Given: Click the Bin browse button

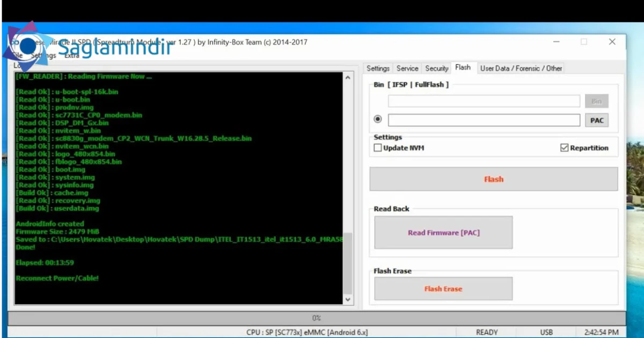Looking at the screenshot, I should coord(597,101).
